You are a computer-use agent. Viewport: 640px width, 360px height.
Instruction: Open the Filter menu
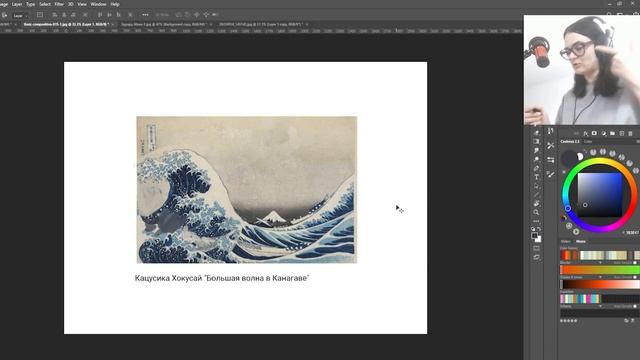[x=59, y=4]
